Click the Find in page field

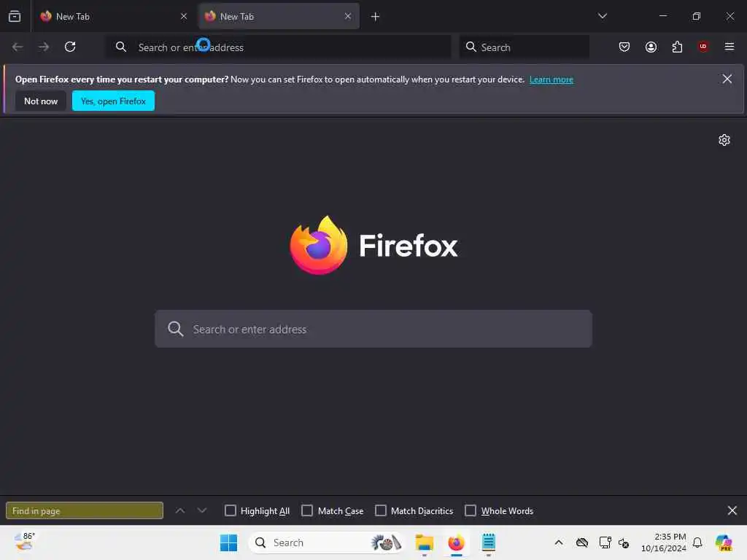(85, 510)
